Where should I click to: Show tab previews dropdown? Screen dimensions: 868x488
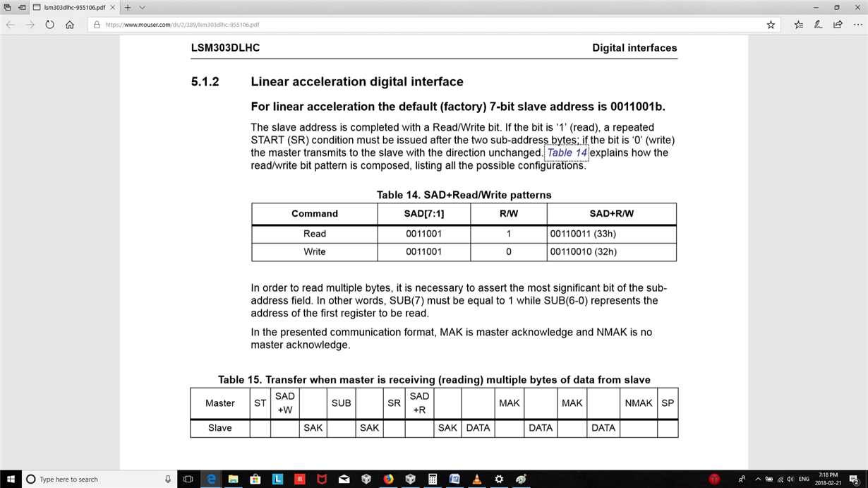click(142, 8)
